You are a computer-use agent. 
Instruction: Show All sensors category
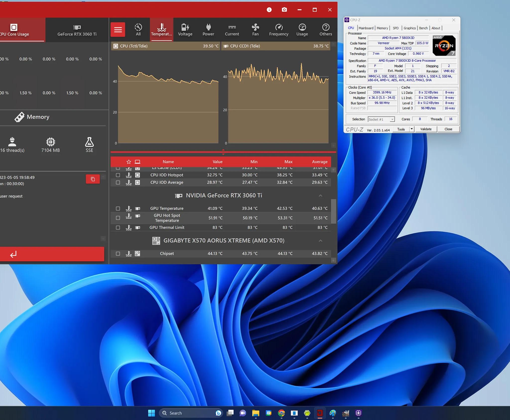[138, 30]
